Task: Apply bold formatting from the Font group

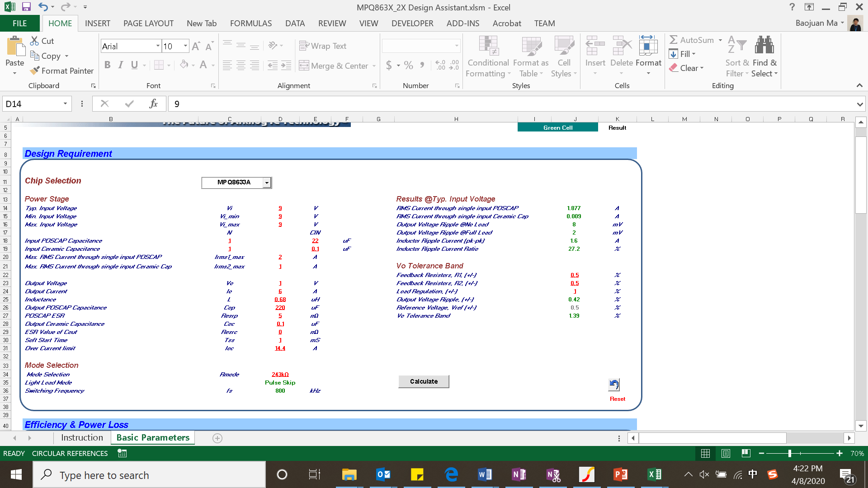Action: [107, 65]
